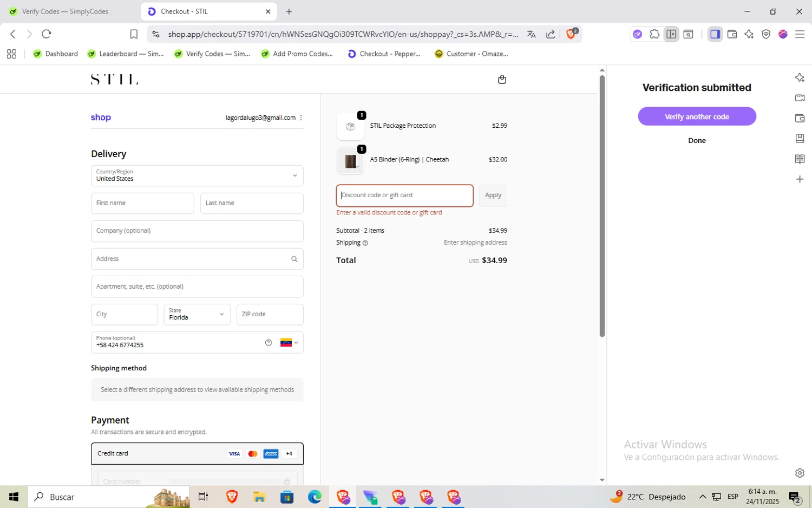The image size is (812, 508).
Task: Launch Microsoft Edge from the taskbar
Action: [x=315, y=497]
